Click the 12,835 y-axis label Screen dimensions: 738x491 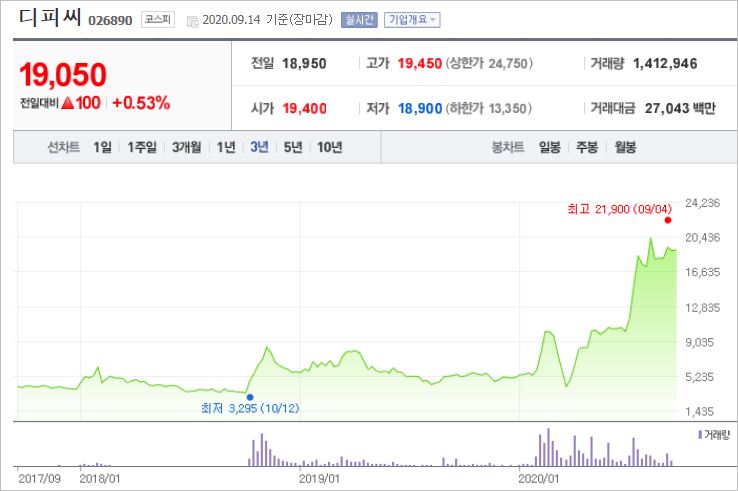[x=703, y=308]
